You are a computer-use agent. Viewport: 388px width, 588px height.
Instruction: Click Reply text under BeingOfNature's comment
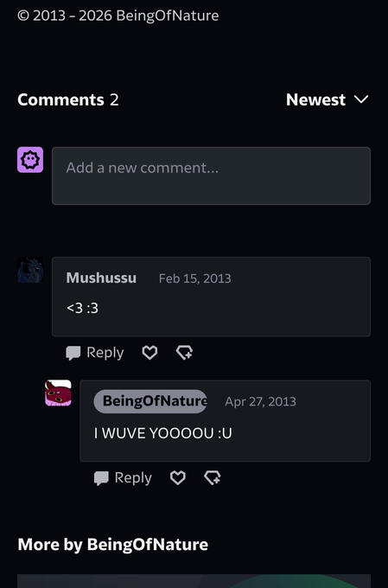tap(133, 478)
